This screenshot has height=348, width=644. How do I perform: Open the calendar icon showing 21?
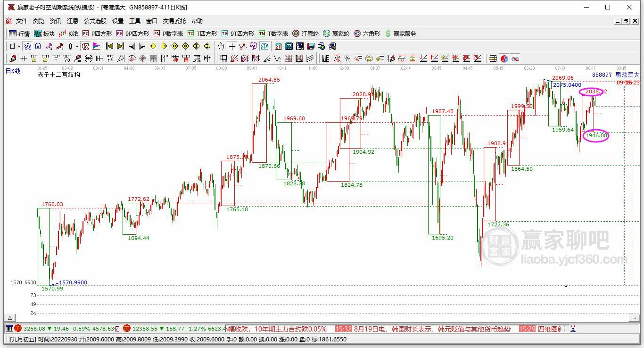tap(278, 46)
